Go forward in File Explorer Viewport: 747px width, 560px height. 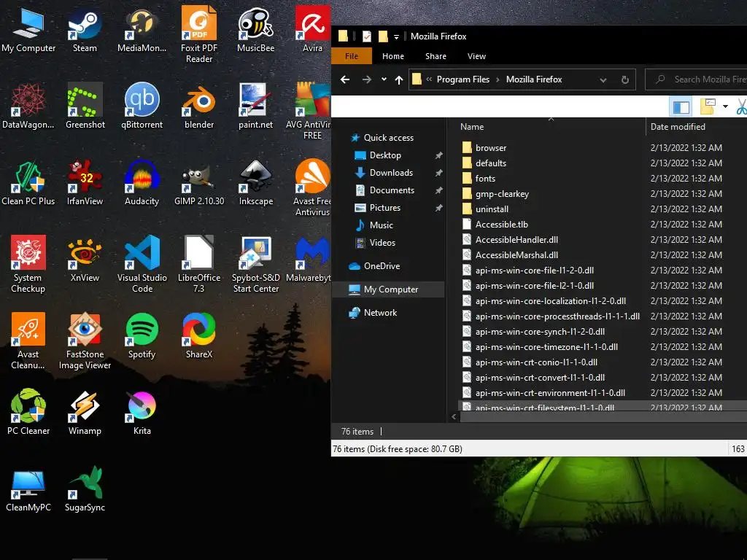(366, 79)
